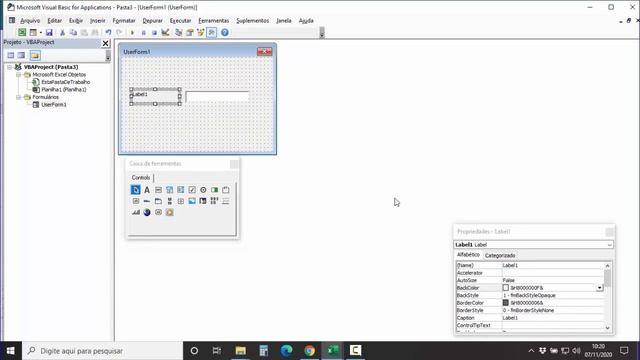Open the Arquivo menu

pyautogui.click(x=30, y=20)
